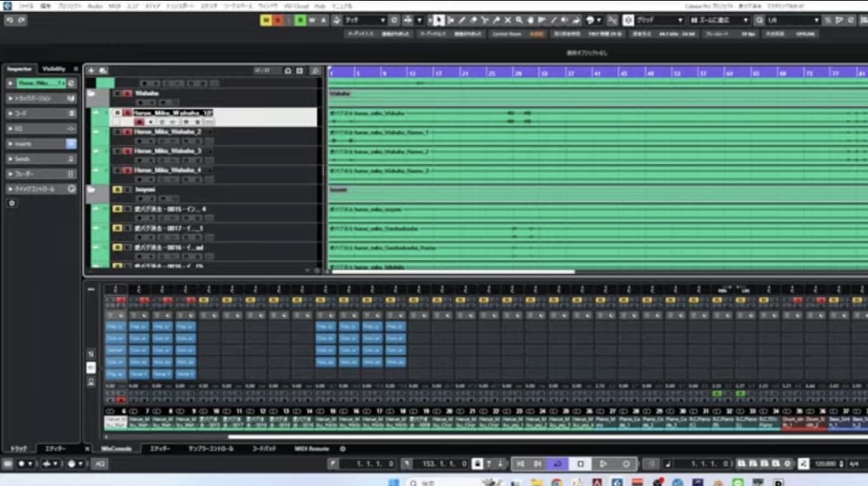Image resolution: width=868 pixels, height=486 pixels.
Task: Expand the Inspector EQ section
Action: point(41,128)
